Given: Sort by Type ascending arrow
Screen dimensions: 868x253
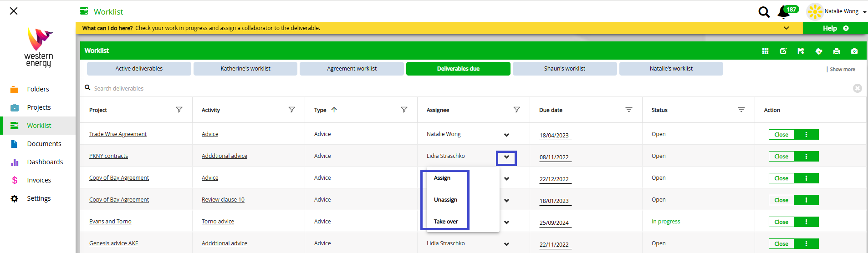Looking at the screenshot, I should pyautogui.click(x=334, y=110).
